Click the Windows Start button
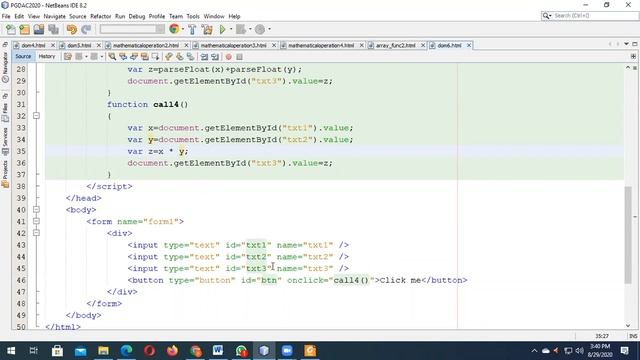Image resolution: width=640 pixels, height=360 pixels. point(11,351)
